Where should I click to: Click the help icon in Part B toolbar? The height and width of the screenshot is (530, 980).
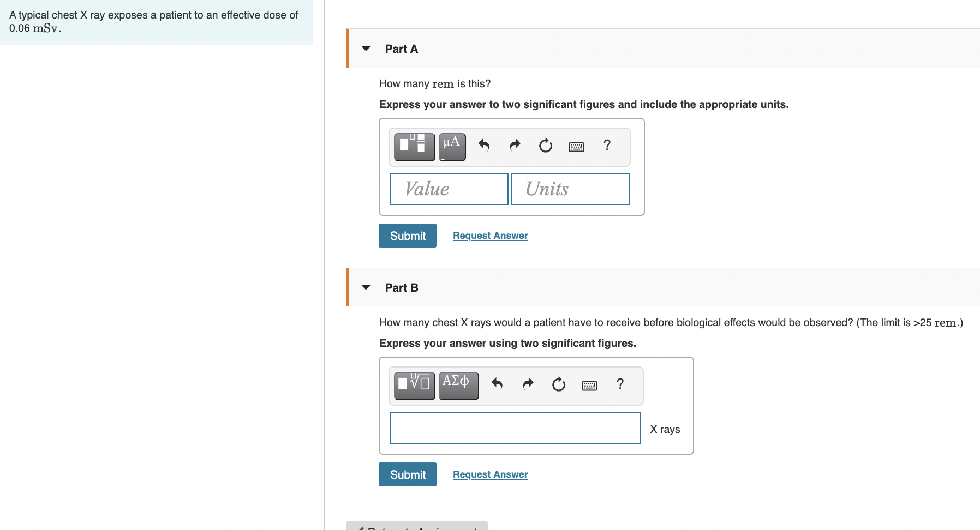coord(620,385)
